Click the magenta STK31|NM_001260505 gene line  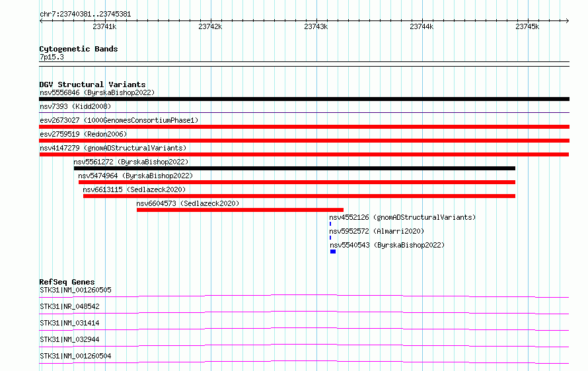(304, 296)
